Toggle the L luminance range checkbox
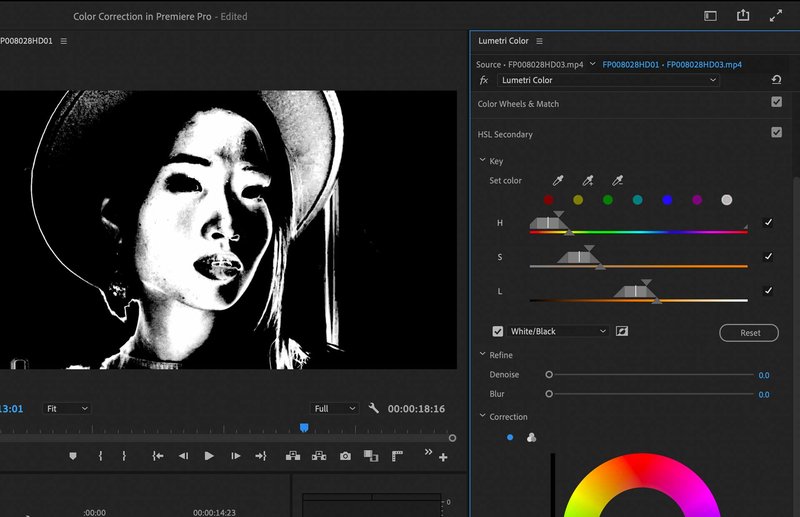Image resolution: width=800 pixels, height=517 pixels. click(x=768, y=291)
